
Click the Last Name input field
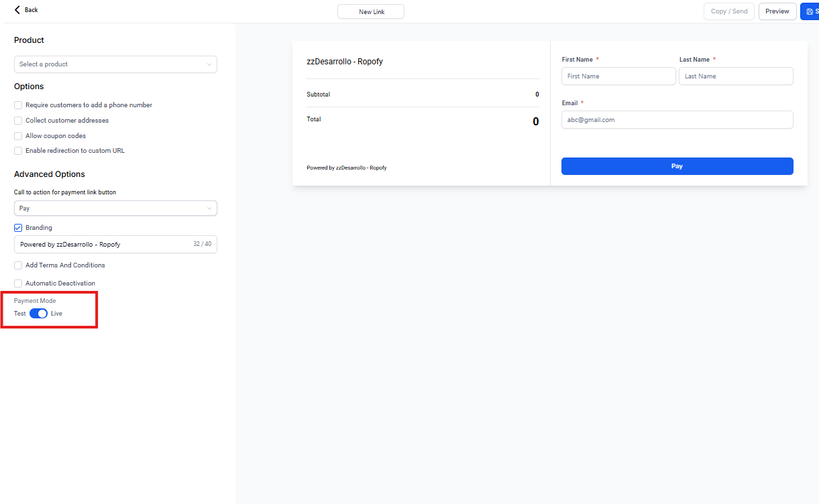coord(736,76)
